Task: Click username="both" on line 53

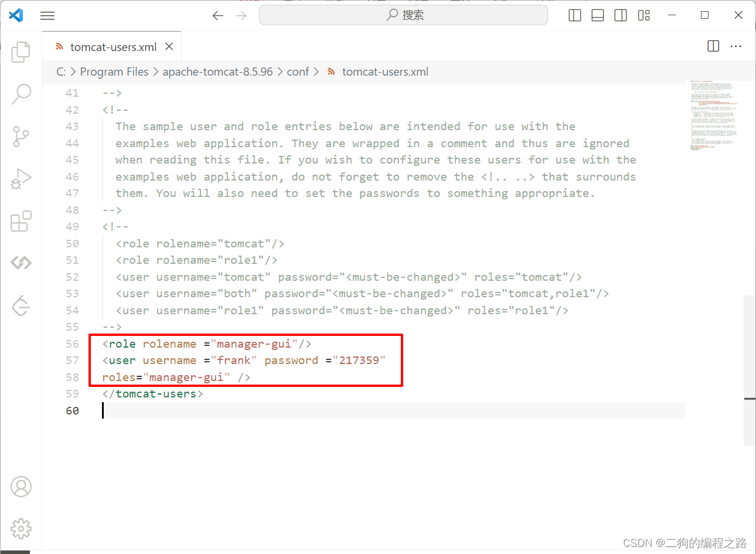Action: (206, 293)
